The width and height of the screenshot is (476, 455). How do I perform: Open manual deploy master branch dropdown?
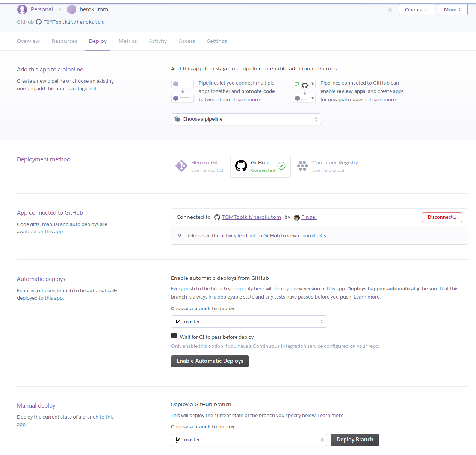pos(249,440)
